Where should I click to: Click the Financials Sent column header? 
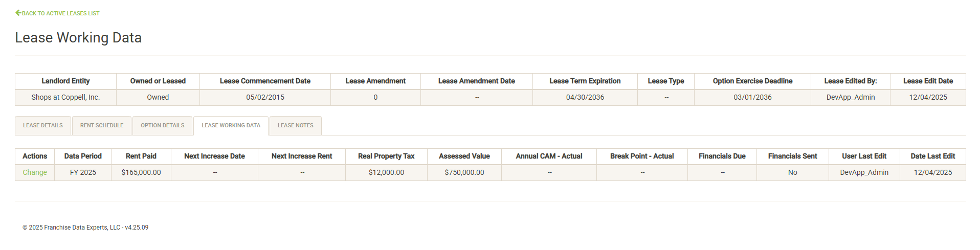pyautogui.click(x=792, y=156)
